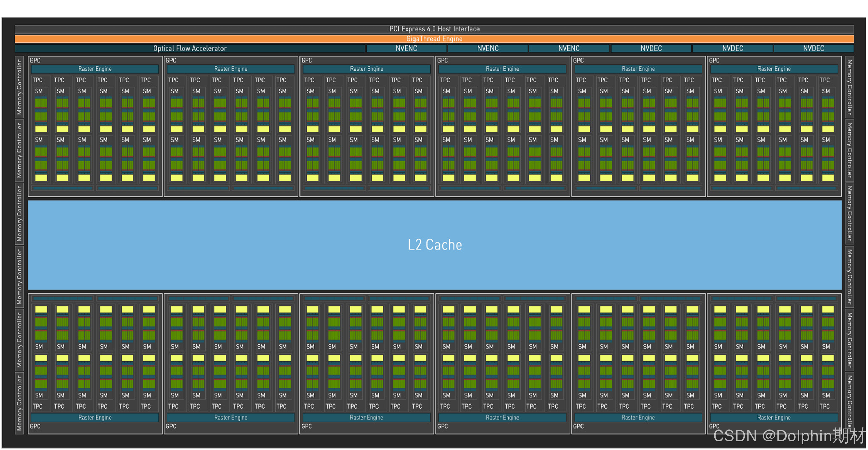The image size is (868, 450).
Task: Select Raster Engine in the top-right GPC
Action: click(774, 69)
